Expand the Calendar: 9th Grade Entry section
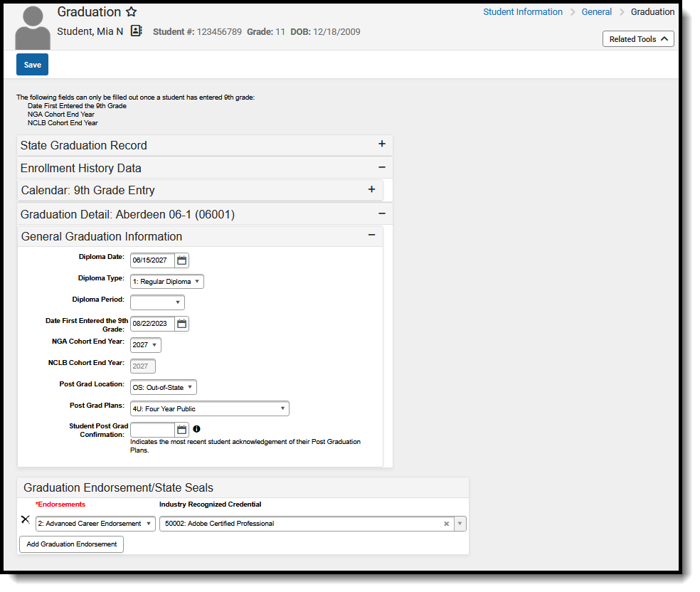 [x=371, y=189]
